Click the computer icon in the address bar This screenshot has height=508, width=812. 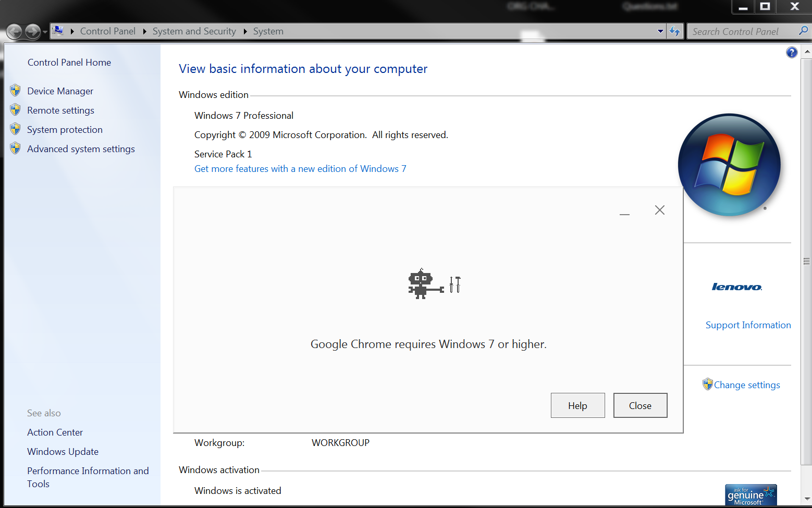(x=58, y=31)
